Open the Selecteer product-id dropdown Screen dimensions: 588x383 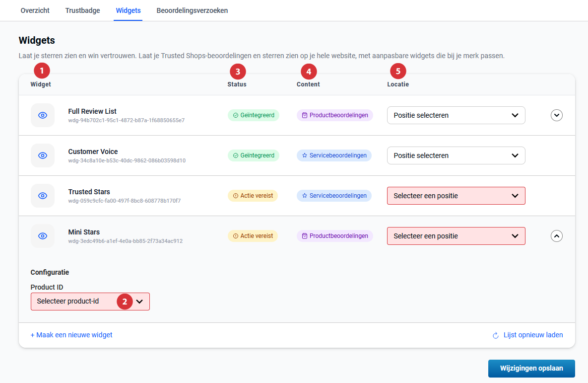90,302
